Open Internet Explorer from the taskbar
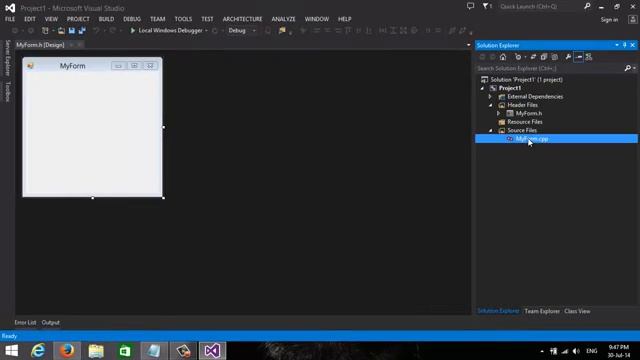This screenshot has width=640, height=360. pyautogui.click(x=38, y=351)
